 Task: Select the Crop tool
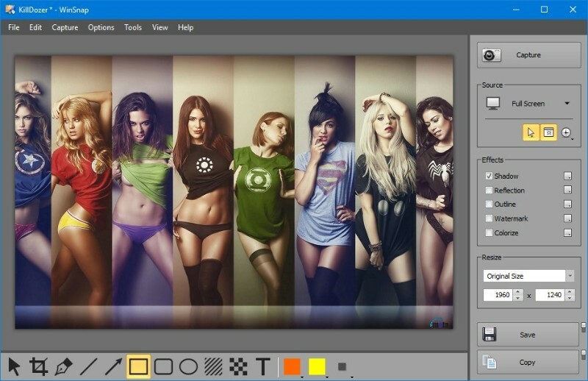(39, 366)
